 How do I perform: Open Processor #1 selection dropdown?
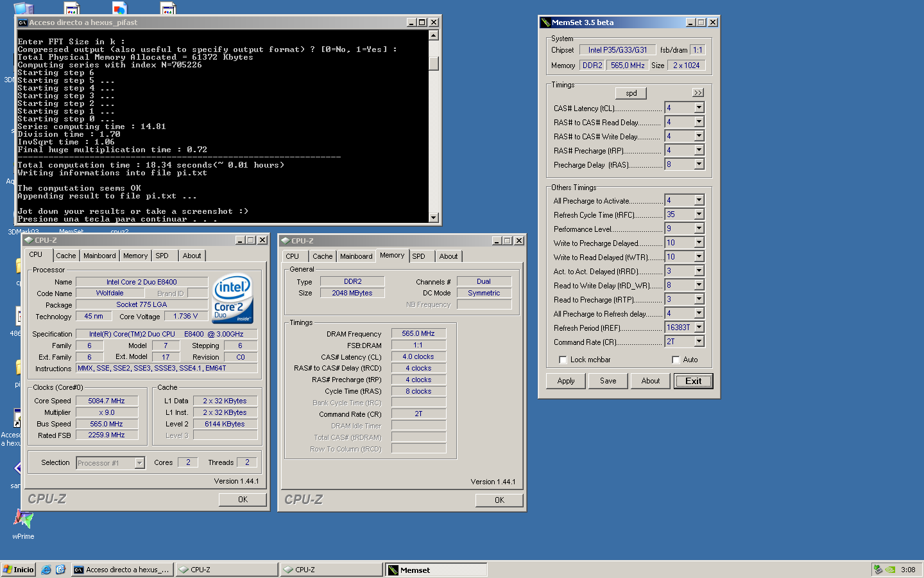tap(139, 463)
